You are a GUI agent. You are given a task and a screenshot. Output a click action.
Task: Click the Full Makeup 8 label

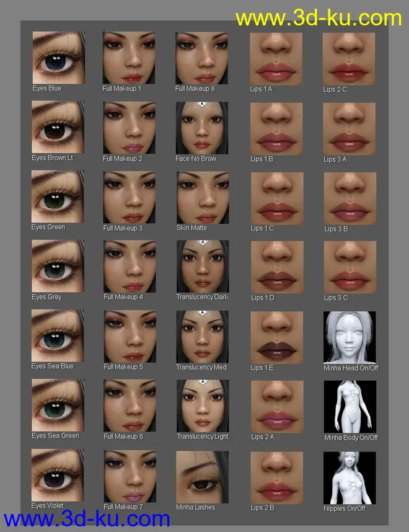tap(195, 89)
